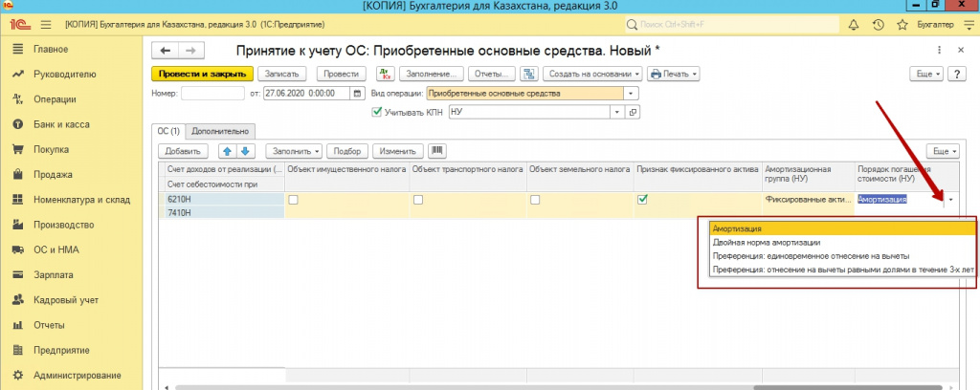980x390 pixels.
Task: Check Объект земельного налога checkbox
Action: [x=535, y=200]
